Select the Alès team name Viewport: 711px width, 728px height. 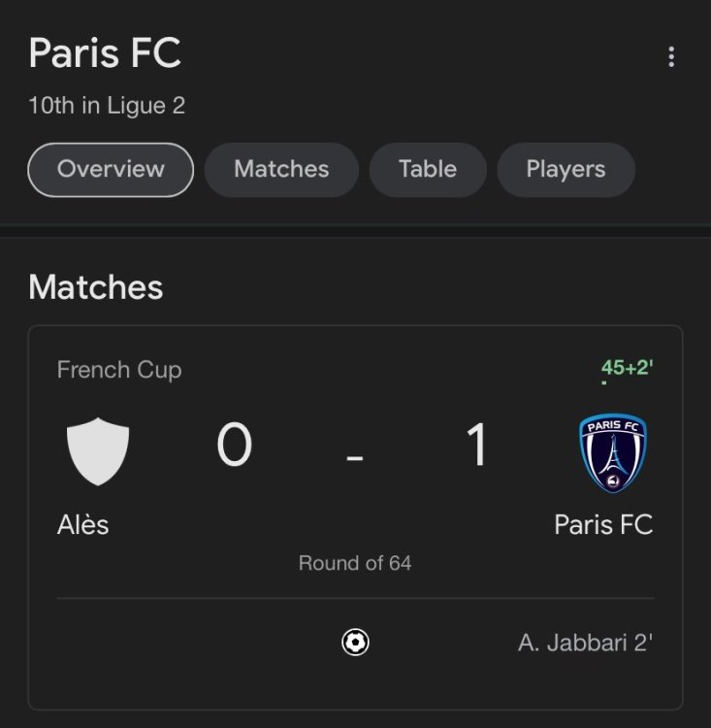83,525
